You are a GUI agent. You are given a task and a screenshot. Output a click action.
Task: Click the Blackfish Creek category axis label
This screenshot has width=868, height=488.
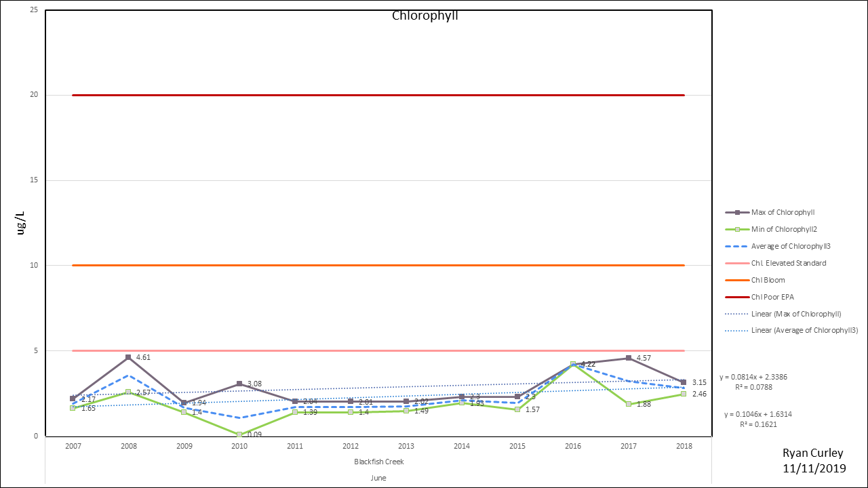(x=378, y=462)
